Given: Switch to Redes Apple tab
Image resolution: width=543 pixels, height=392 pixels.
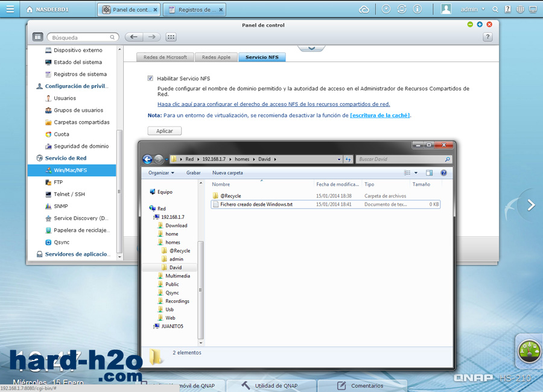Looking at the screenshot, I should click(x=216, y=57).
